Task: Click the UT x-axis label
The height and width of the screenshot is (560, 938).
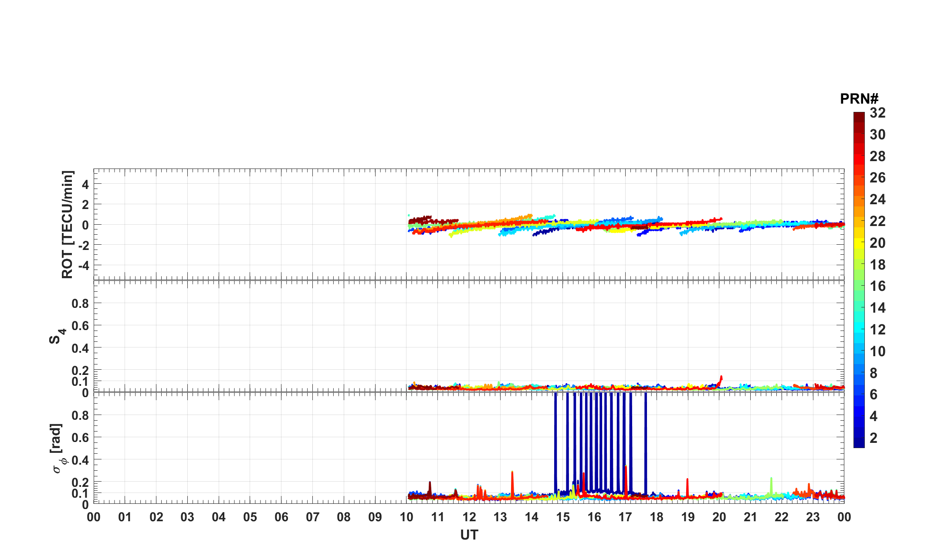Action: click(x=469, y=535)
